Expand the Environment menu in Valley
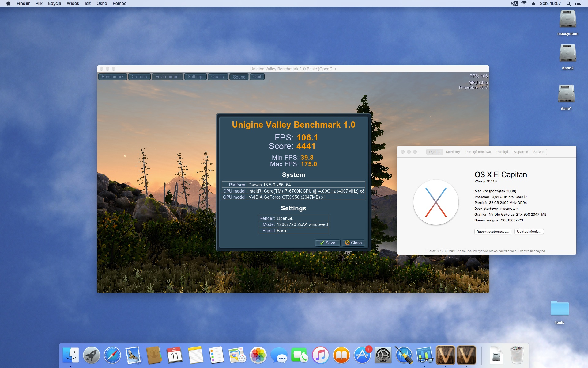This screenshot has height=368, width=588. 167,77
